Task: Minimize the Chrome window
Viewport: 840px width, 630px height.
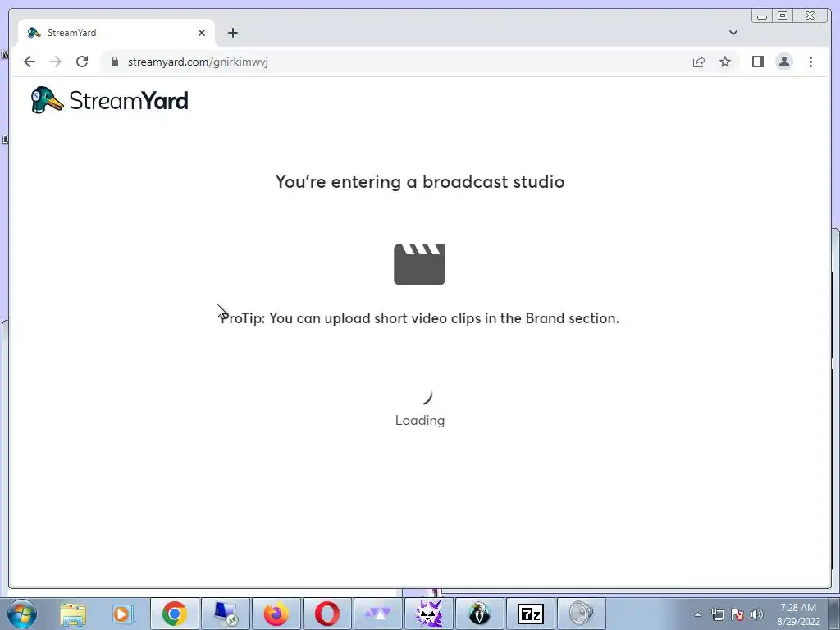Action: [762, 16]
